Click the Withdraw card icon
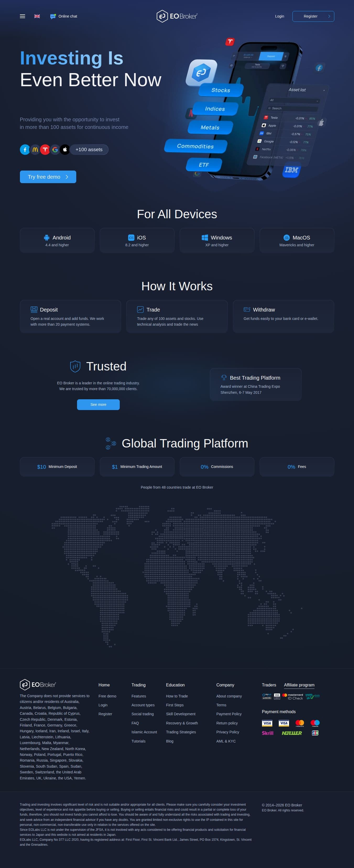The width and height of the screenshot is (354, 868). pyautogui.click(x=247, y=309)
